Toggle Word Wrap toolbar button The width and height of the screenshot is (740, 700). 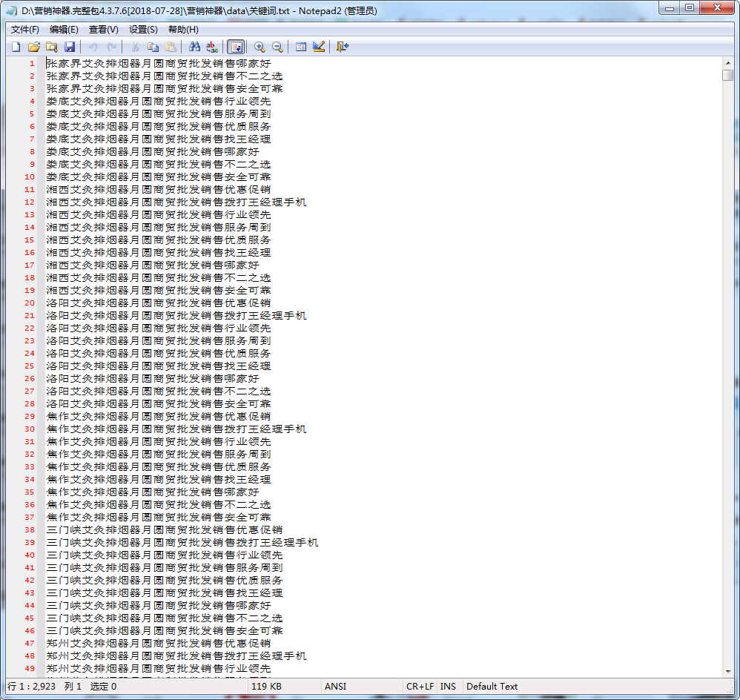(236, 47)
